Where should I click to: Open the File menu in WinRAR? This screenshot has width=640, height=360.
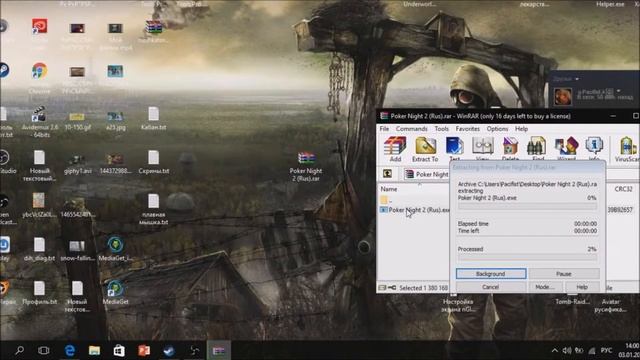click(x=384, y=129)
